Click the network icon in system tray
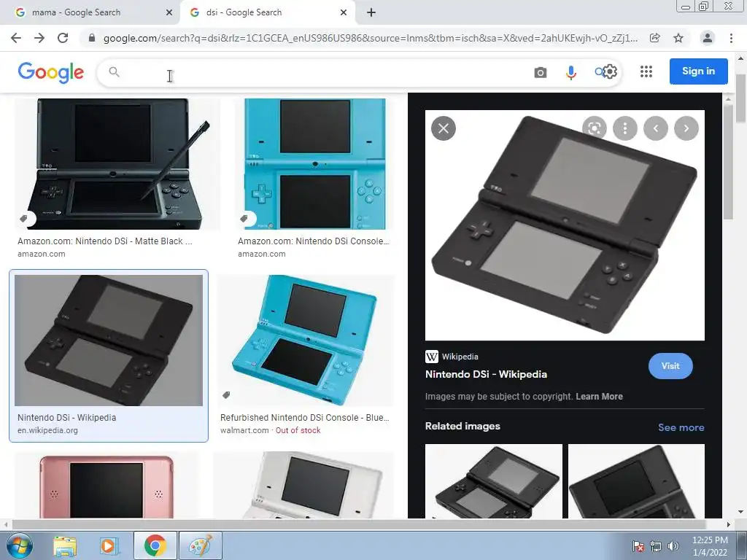747x560 pixels. tap(656, 546)
